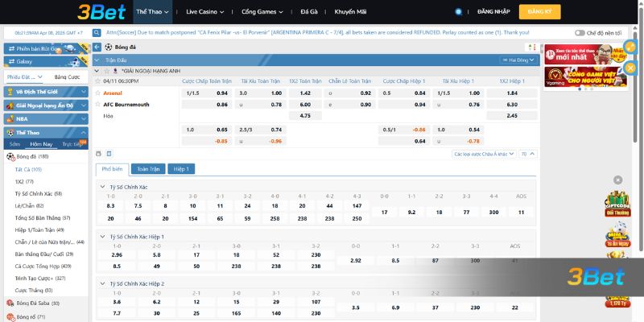Collapse the Tỷ Số Chính Xác Hiệp 1 section
This screenshot has width=644, height=322.
[102, 236]
